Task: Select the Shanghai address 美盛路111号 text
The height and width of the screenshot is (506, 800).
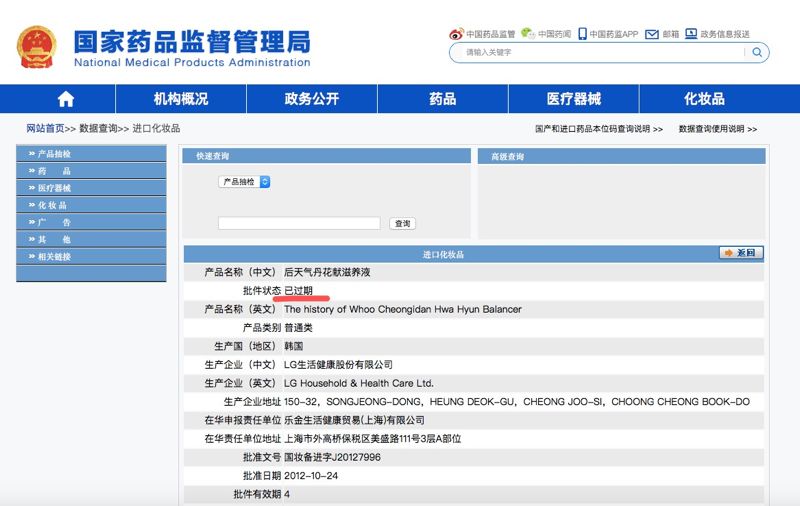Action: coord(372,439)
